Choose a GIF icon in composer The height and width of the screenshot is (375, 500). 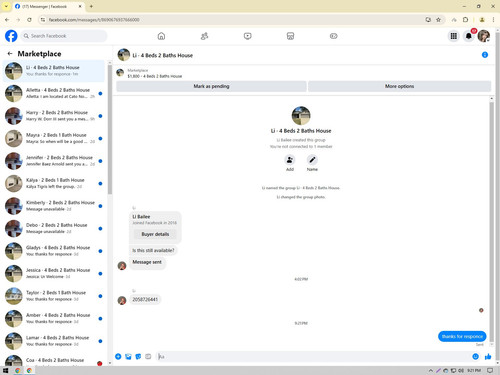coord(148,357)
